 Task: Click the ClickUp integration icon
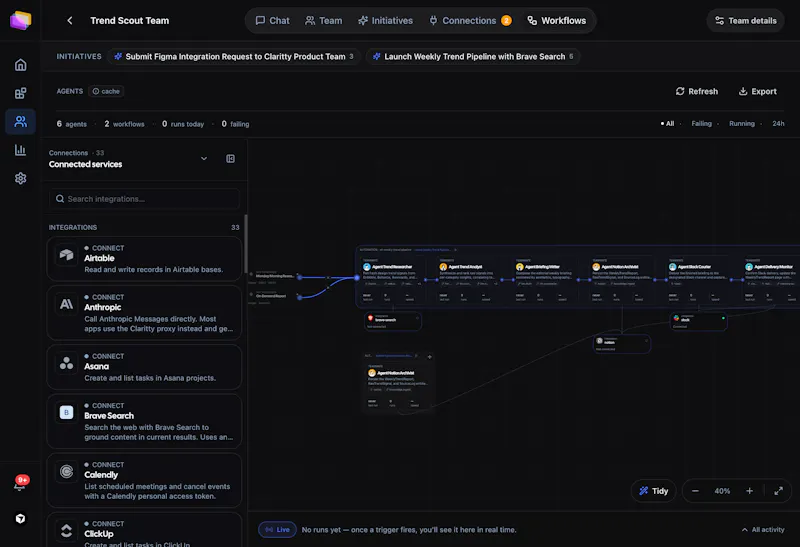66,531
